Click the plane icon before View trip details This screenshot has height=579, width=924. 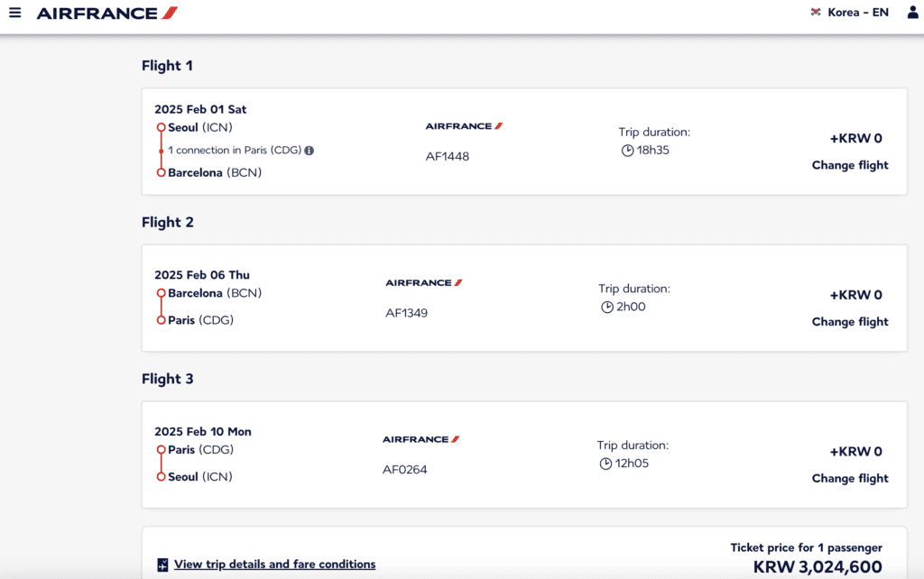162,565
